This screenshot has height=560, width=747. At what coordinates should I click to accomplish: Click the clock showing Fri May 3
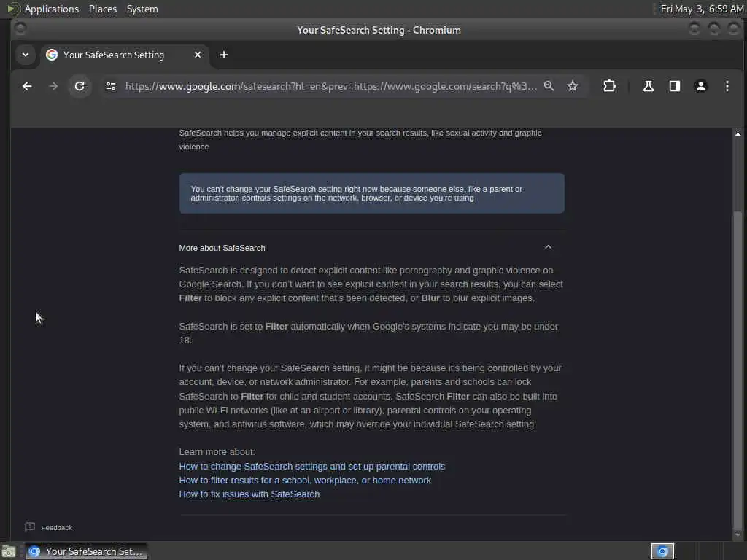point(702,9)
